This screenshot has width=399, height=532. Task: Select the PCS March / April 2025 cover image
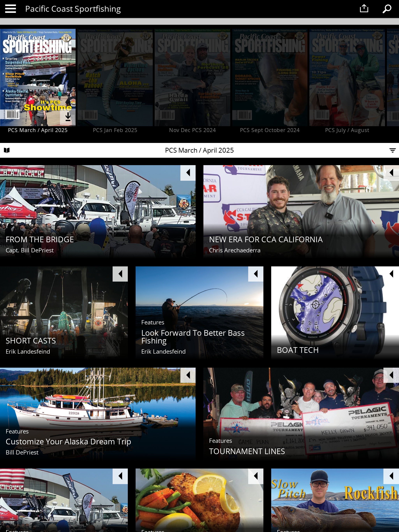coord(38,78)
